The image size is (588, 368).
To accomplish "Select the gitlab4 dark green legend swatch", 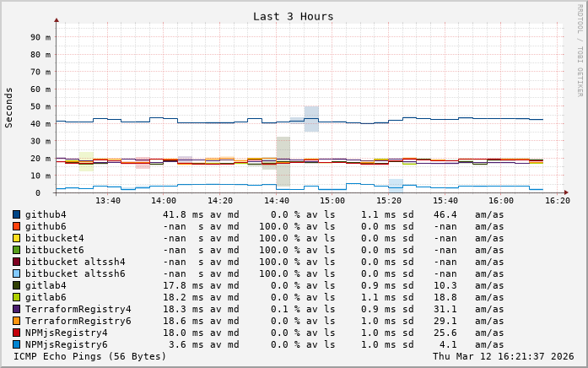I will point(17,285).
